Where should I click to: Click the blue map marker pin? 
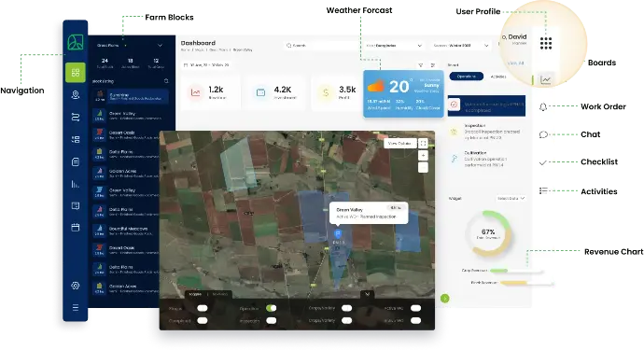[x=338, y=234]
